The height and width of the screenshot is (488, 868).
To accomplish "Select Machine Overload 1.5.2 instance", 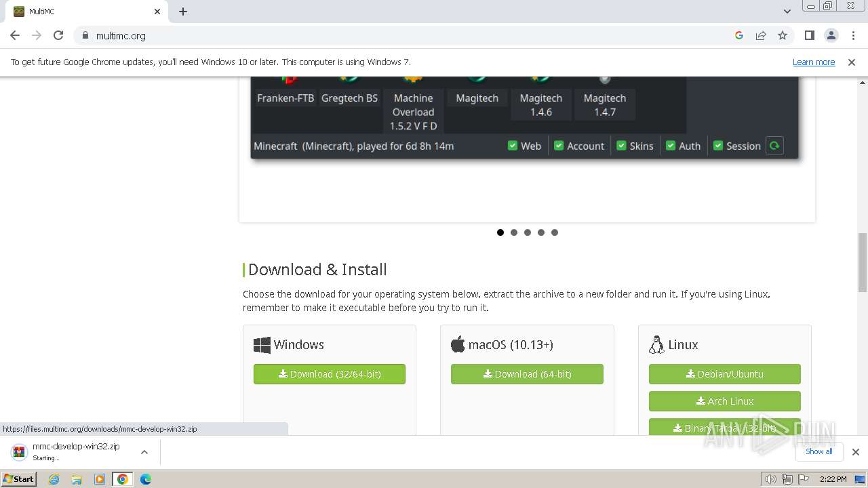I will (413, 112).
